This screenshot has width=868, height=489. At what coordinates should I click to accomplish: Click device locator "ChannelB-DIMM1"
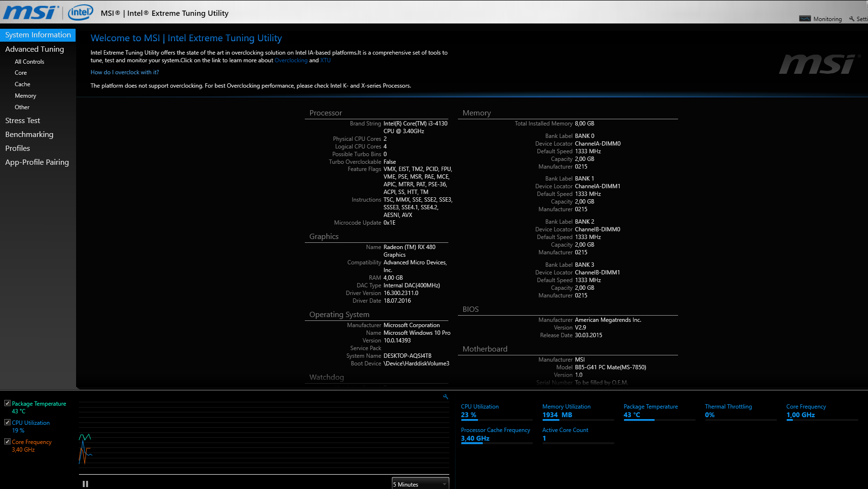click(598, 273)
